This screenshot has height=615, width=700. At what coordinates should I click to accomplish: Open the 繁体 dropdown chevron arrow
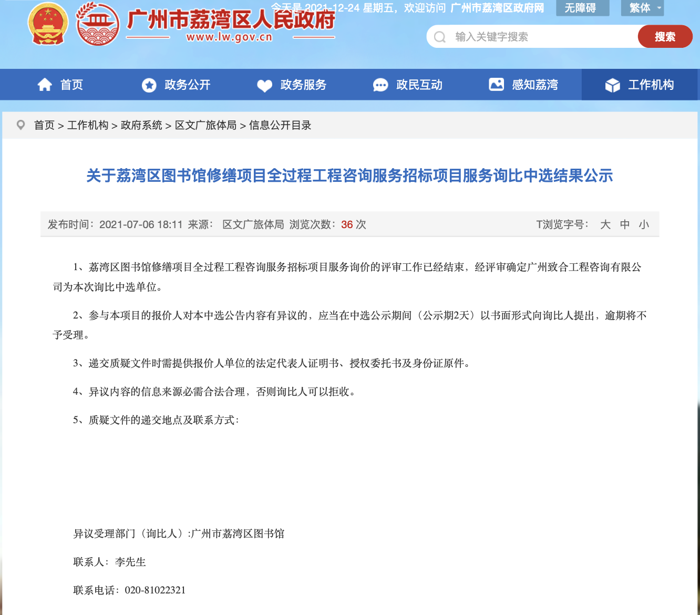(658, 8)
